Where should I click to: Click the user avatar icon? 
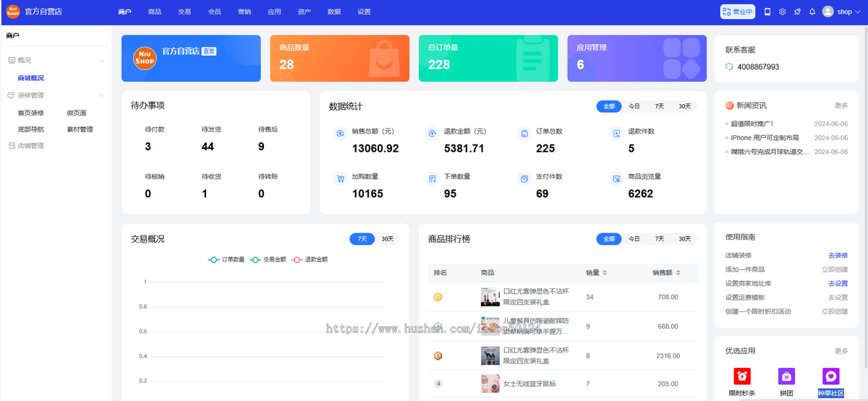pyautogui.click(x=828, y=12)
